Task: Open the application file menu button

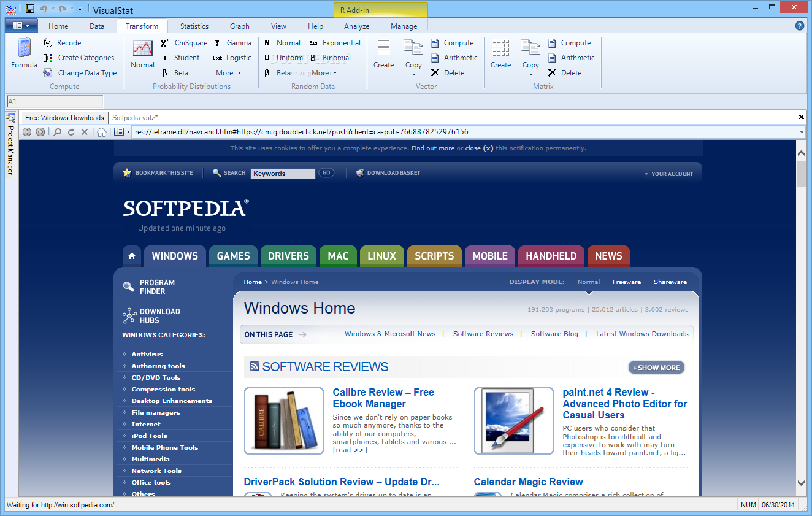Action: tap(21, 26)
